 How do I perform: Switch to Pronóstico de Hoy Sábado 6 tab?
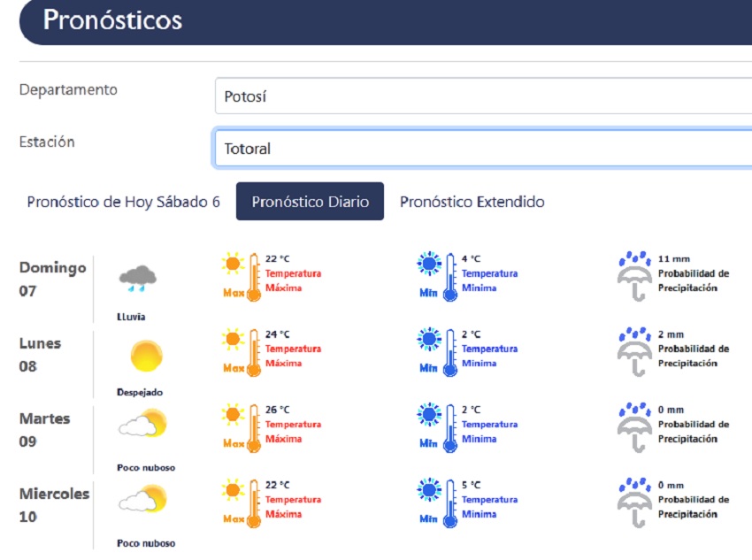click(x=123, y=202)
